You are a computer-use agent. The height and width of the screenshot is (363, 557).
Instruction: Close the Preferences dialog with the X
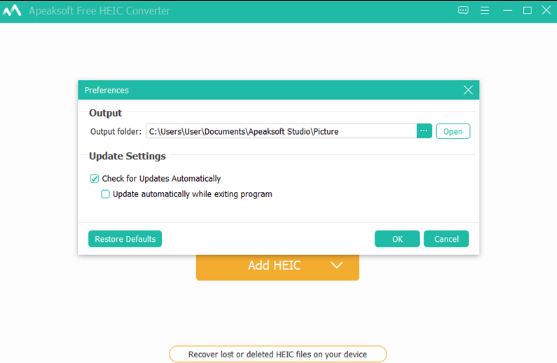(x=468, y=90)
